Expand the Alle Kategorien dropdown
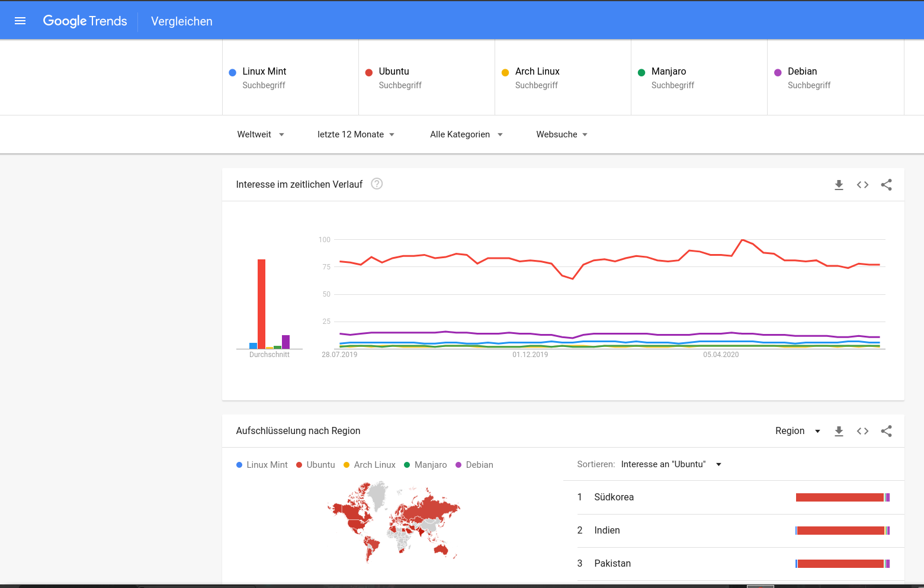 (466, 134)
